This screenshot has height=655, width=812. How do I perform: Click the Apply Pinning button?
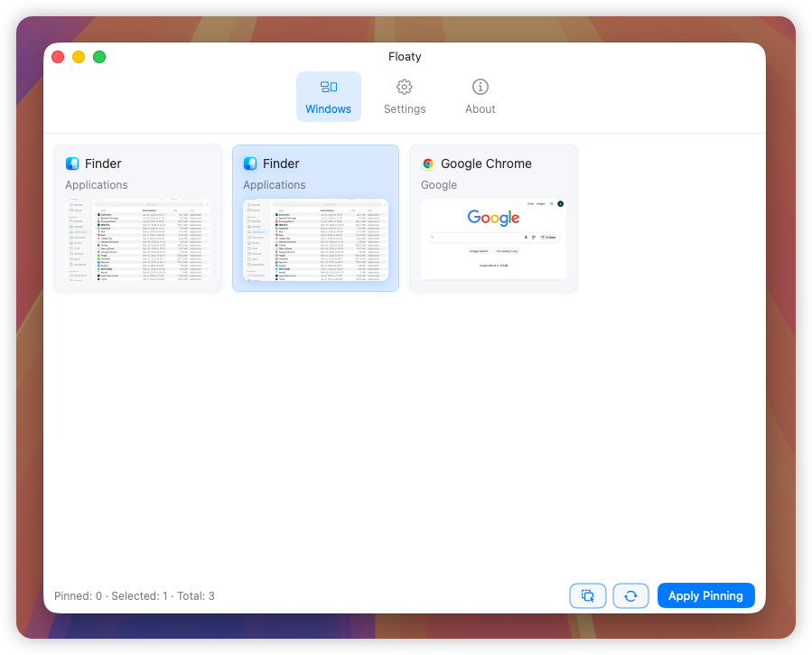pyautogui.click(x=705, y=595)
